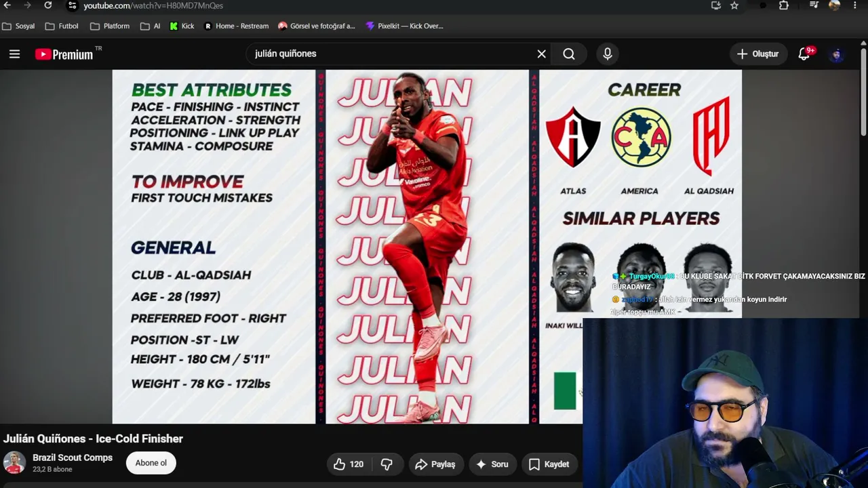Viewport: 868px width, 488px height.
Task: Open site information icon in address bar
Action: tap(73, 5)
